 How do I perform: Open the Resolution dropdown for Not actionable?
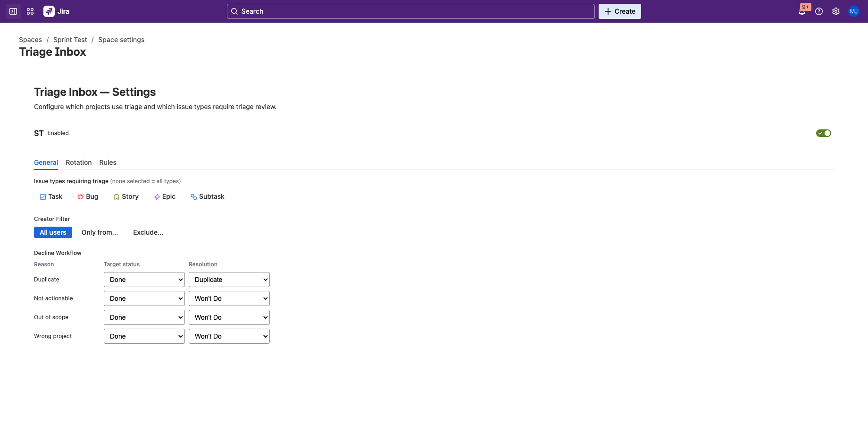tap(229, 298)
